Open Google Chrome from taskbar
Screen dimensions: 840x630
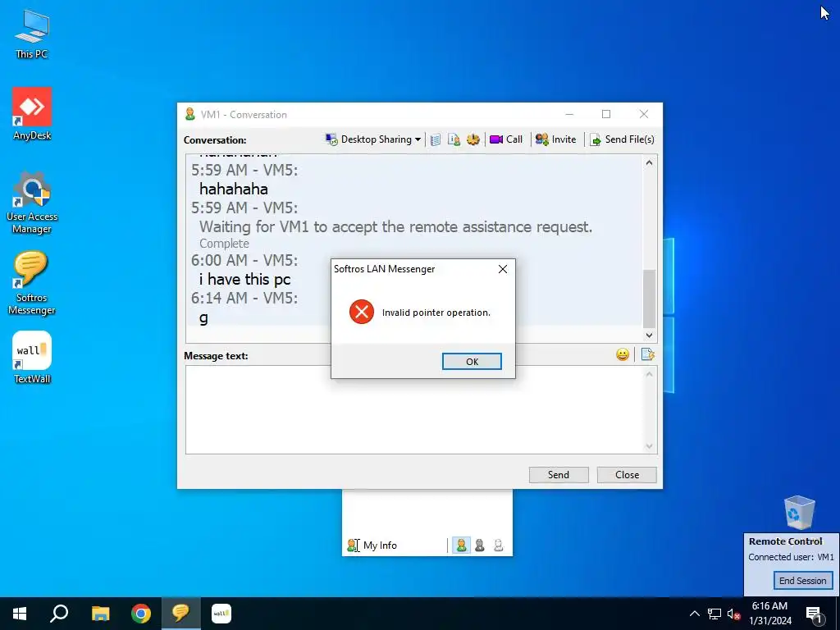pos(141,614)
